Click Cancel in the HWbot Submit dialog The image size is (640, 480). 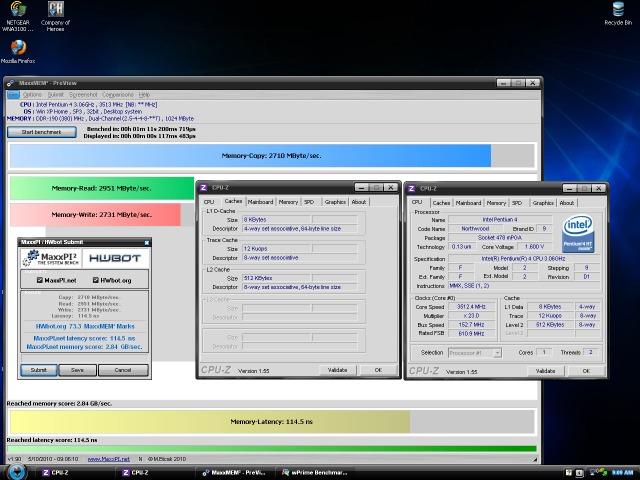(123, 370)
